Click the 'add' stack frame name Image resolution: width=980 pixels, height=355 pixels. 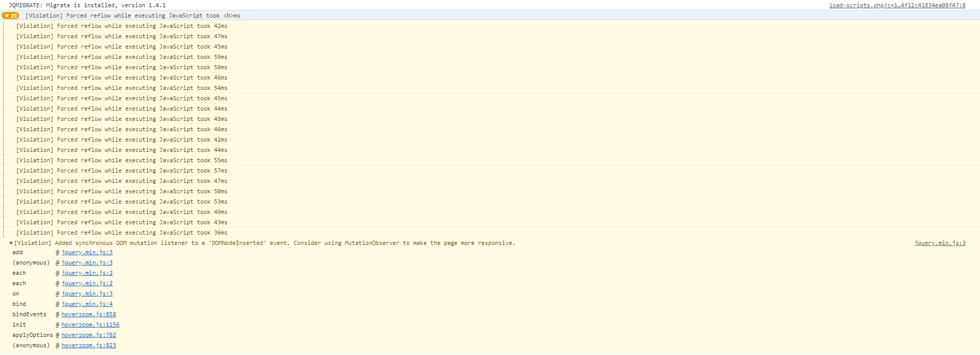click(x=18, y=252)
